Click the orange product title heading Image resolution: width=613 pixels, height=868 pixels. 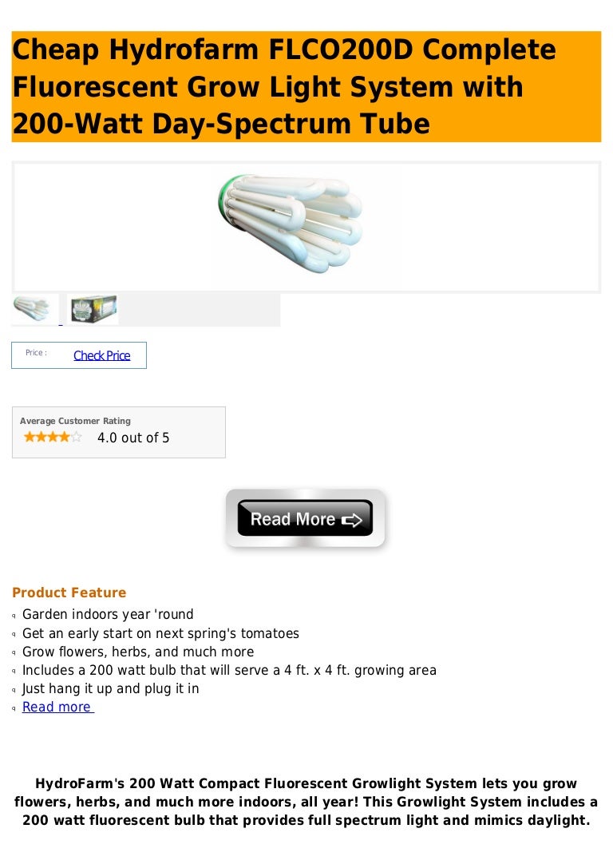(306, 86)
